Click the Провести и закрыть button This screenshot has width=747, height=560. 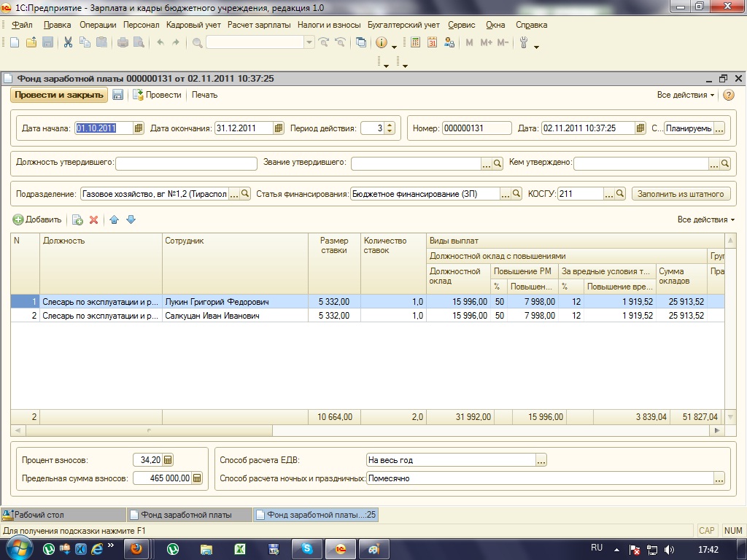click(x=59, y=95)
